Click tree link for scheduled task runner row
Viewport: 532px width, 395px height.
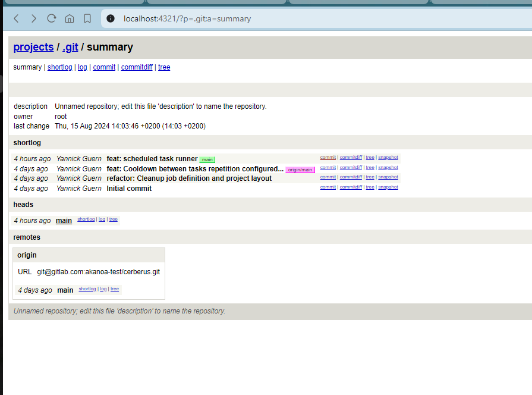pos(370,157)
